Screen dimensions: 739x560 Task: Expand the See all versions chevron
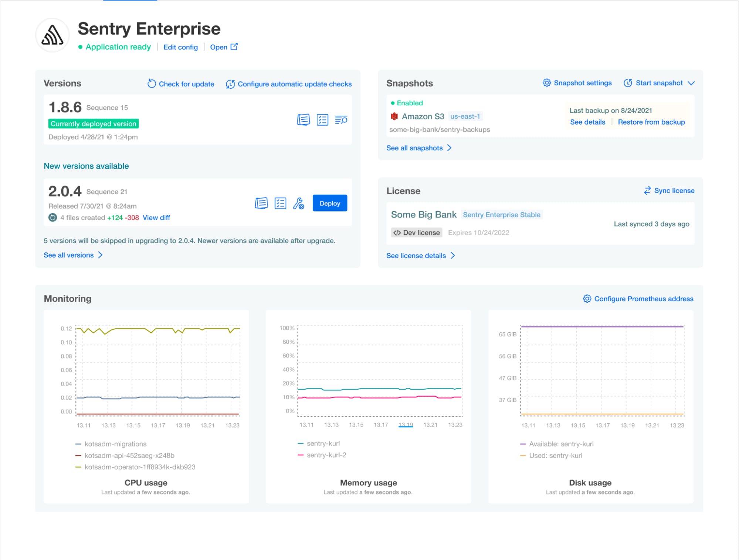(101, 255)
